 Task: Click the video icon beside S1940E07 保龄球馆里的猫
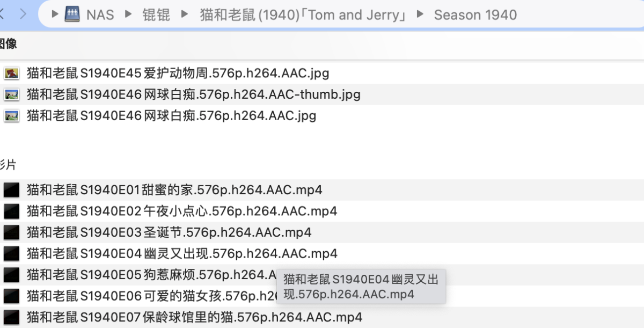[11, 318]
